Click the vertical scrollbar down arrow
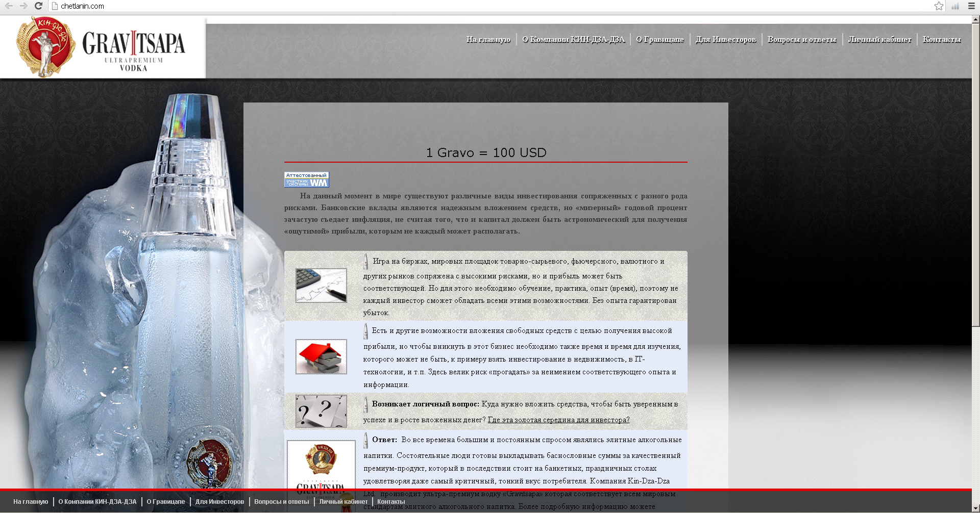 (x=975, y=508)
